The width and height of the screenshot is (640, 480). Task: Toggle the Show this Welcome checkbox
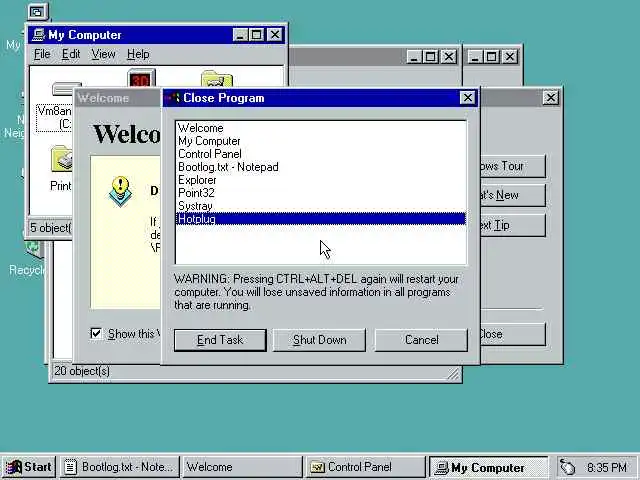(x=96, y=333)
